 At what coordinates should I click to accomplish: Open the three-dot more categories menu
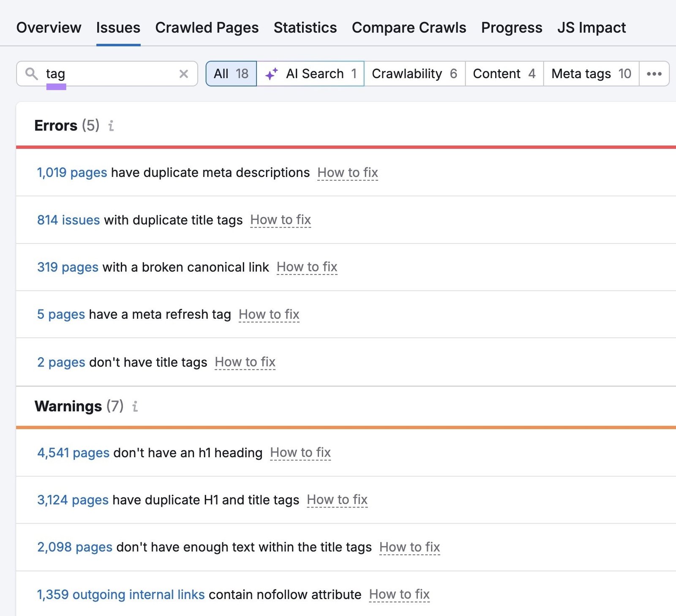tap(654, 74)
